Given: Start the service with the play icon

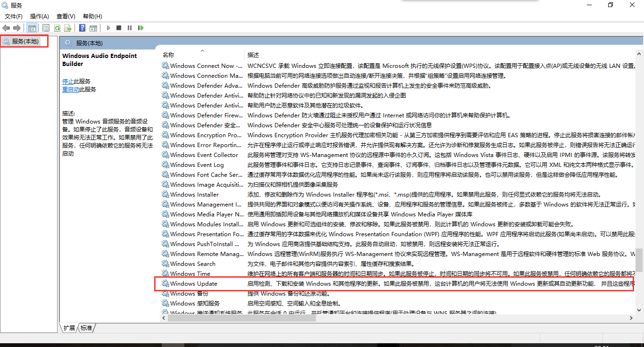Looking at the screenshot, I should coord(108,28).
